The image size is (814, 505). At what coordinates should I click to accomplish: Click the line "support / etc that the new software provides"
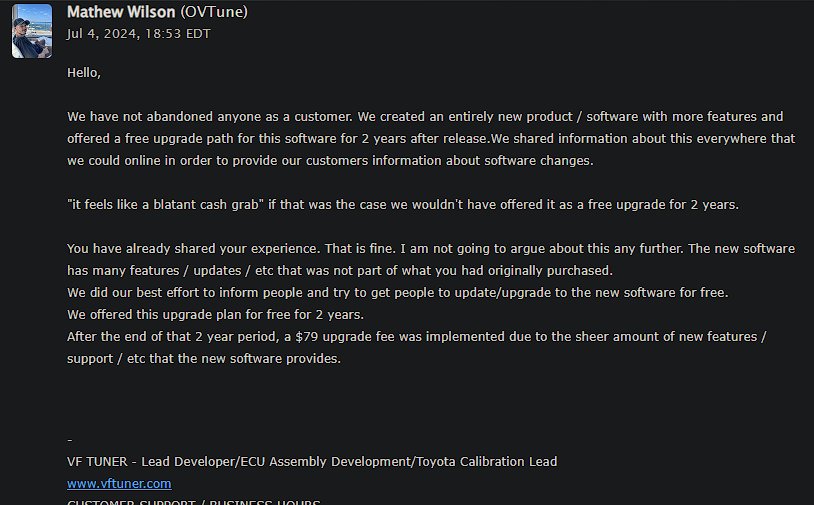[204, 359]
